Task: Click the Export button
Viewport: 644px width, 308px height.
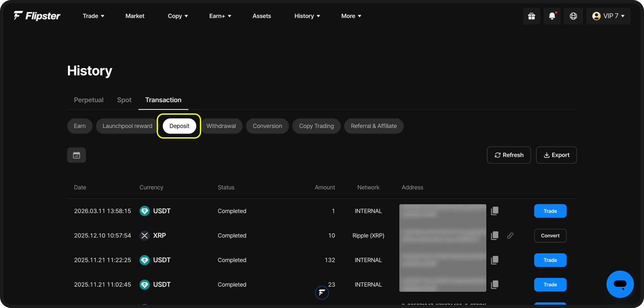Action: pos(556,155)
